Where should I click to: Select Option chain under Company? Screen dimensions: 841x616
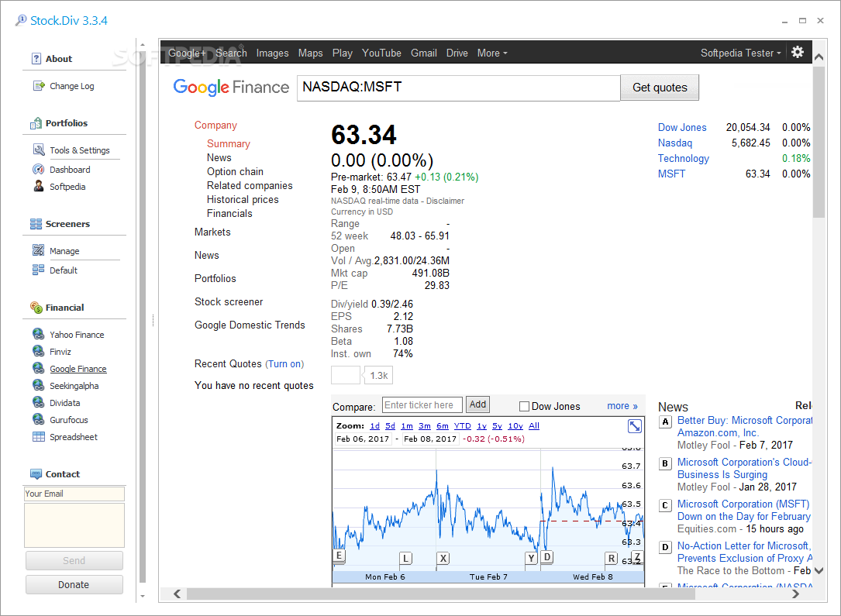[235, 171]
